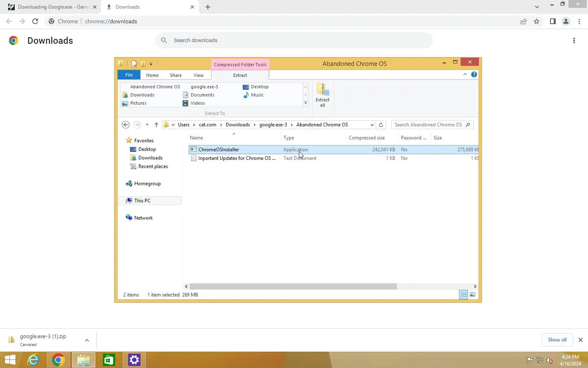Open Chrome profile avatar icon
This screenshot has width=588, height=368.
566,21
